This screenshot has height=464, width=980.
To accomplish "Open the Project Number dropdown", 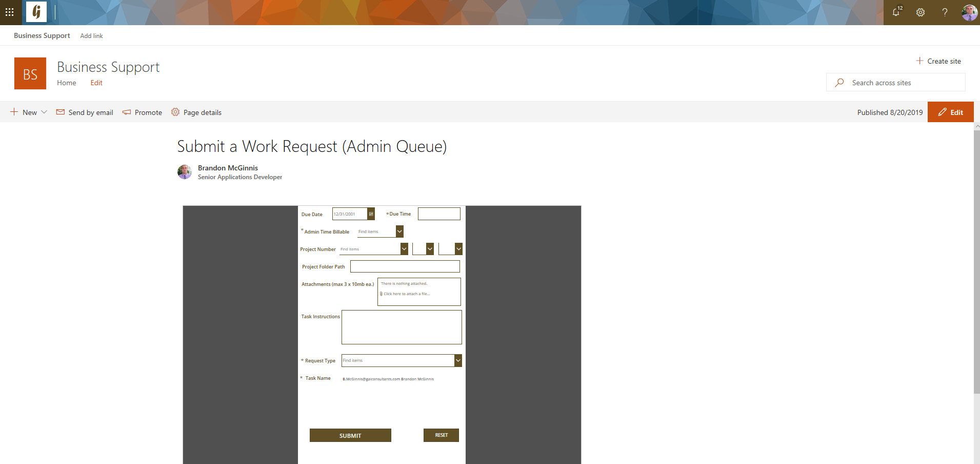I will pos(405,248).
